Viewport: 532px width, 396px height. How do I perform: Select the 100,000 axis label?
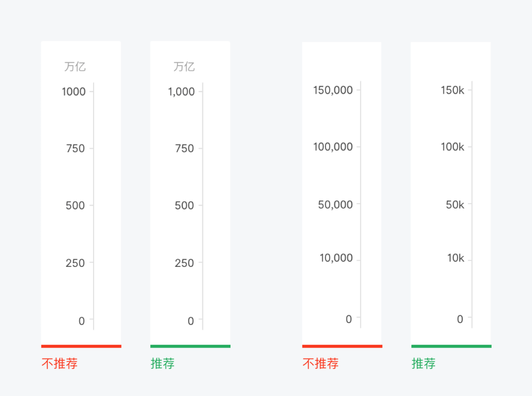coord(333,146)
